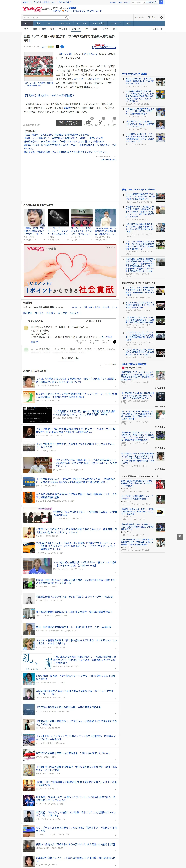Share the comment on X
186x868 pixels.
click(x=115, y=342)
